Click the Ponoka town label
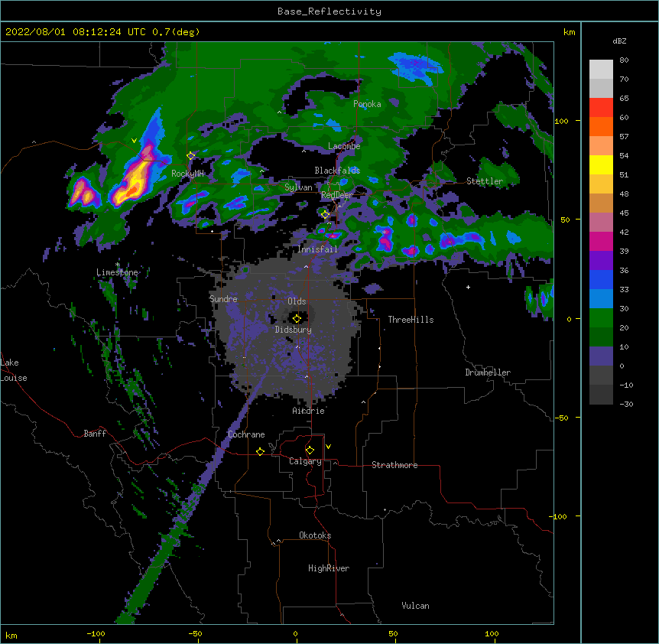 pyautogui.click(x=367, y=104)
